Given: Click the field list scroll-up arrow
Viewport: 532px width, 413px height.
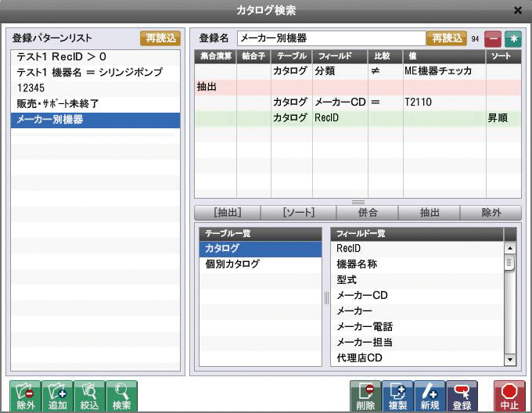Looking at the screenshot, I should point(509,248).
